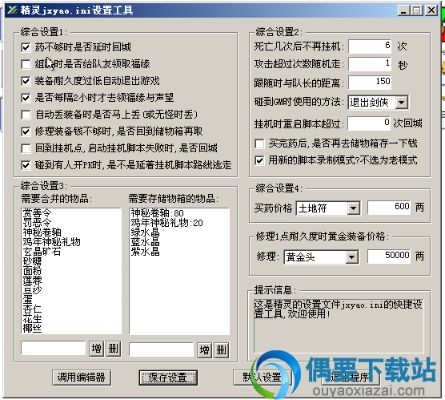Toggle 药不够时是否延时回城 checkbox
The image size is (445, 400).
pyautogui.click(x=26, y=47)
